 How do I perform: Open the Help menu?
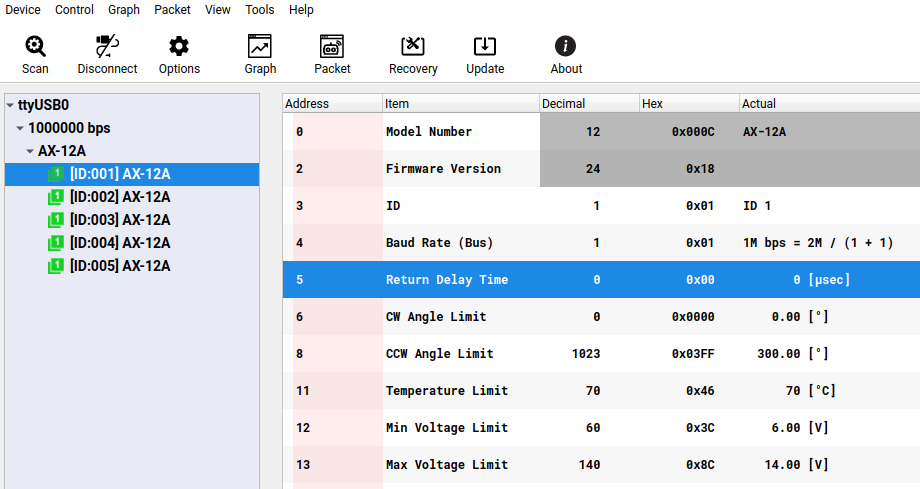[x=301, y=10]
